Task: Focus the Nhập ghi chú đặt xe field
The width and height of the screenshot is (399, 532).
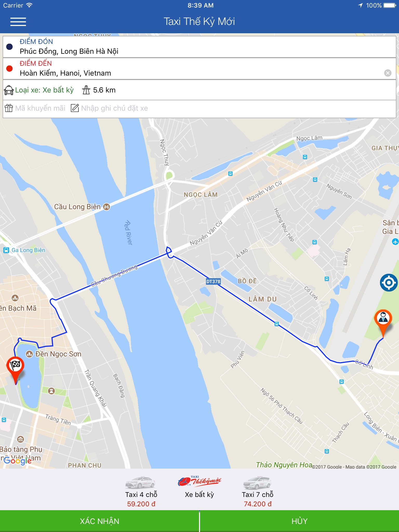Action: [115, 108]
